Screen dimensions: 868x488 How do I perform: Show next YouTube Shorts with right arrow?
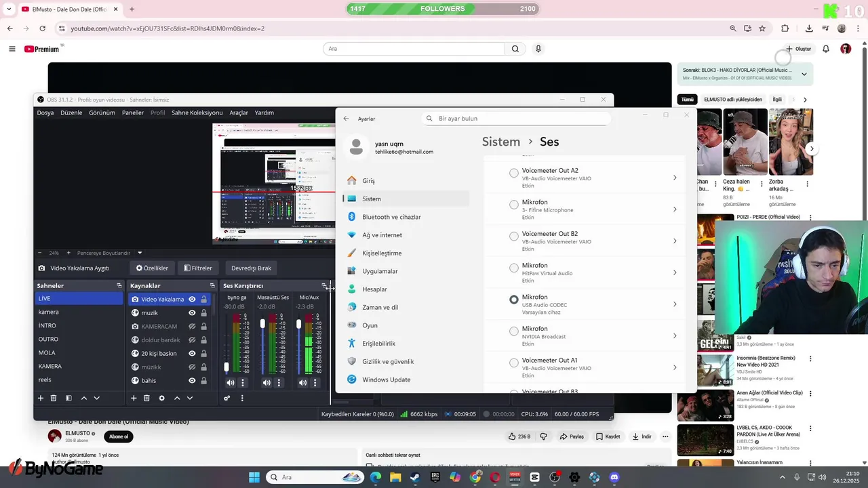[x=812, y=148]
